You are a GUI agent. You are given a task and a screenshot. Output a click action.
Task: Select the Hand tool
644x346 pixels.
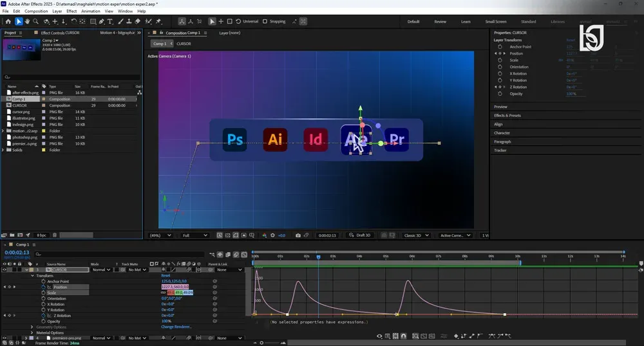click(x=27, y=21)
